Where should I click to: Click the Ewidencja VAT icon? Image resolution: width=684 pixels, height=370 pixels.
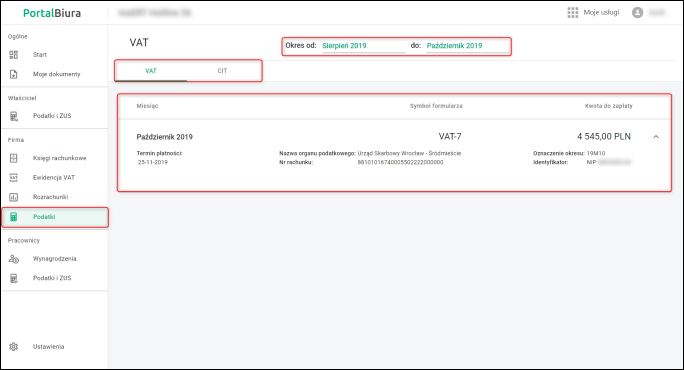click(14, 178)
